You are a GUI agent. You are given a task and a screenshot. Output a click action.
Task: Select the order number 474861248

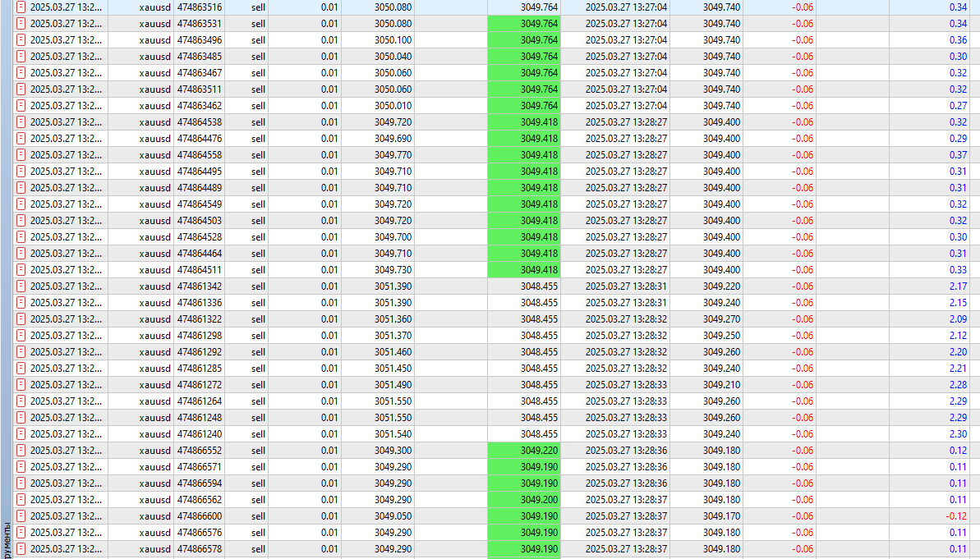[x=200, y=418]
